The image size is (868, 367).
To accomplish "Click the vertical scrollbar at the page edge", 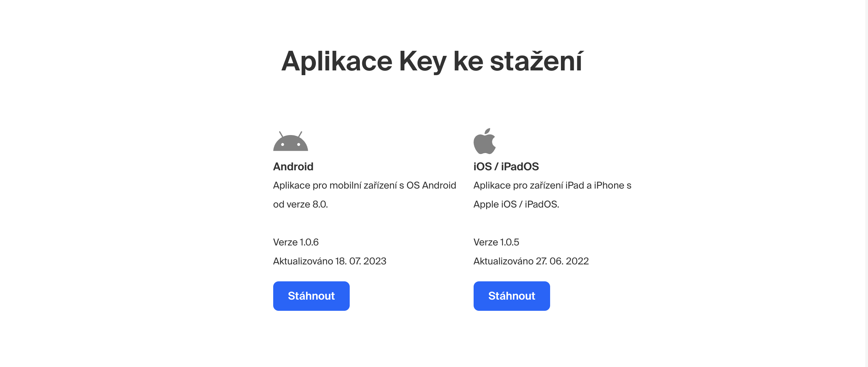I will point(866,183).
